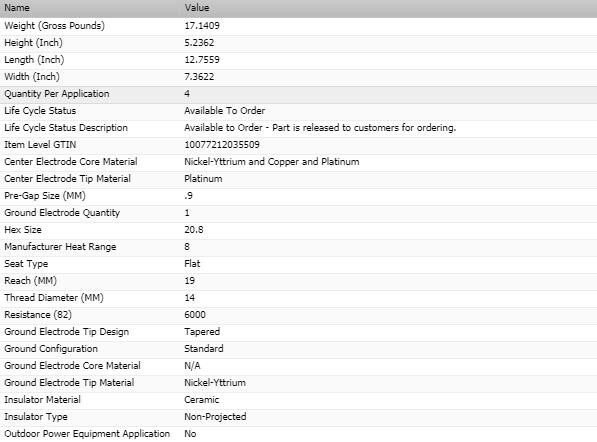The height and width of the screenshot is (442, 597).
Task: Click the Insulator Type value Non-Projected
Action: (215, 417)
